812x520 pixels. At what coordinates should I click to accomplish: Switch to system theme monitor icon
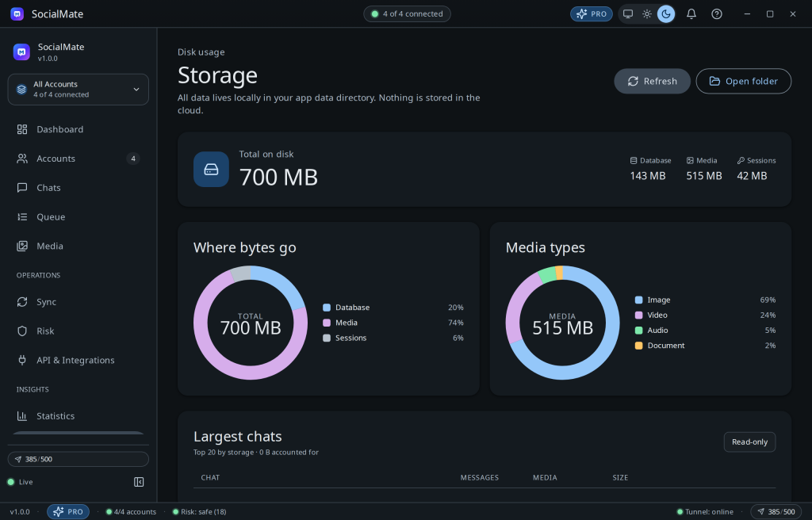(628, 14)
